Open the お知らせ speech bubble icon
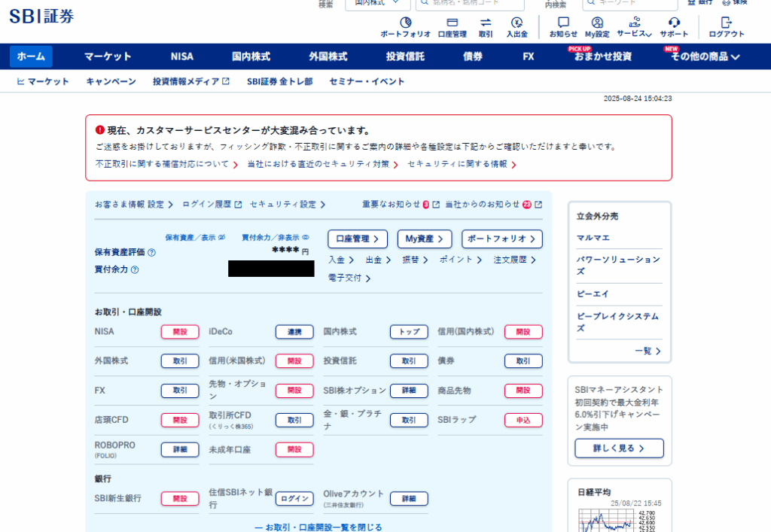 tap(563, 27)
